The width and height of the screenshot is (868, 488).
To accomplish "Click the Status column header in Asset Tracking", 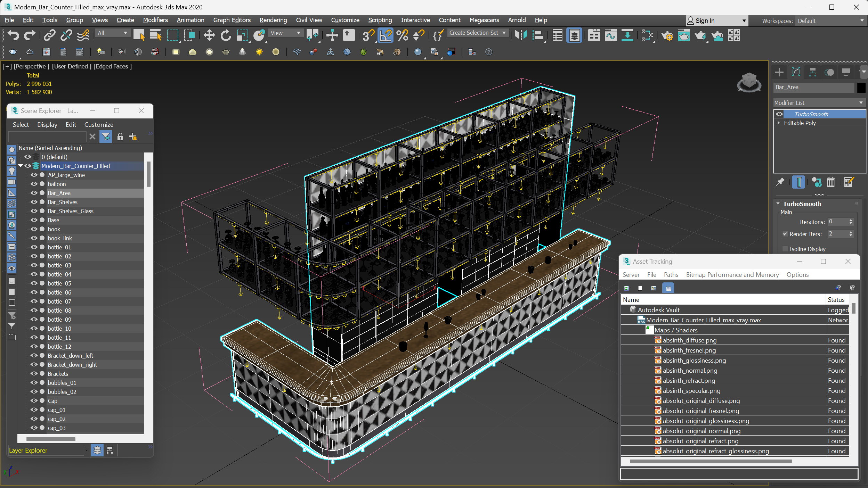I will [836, 299].
